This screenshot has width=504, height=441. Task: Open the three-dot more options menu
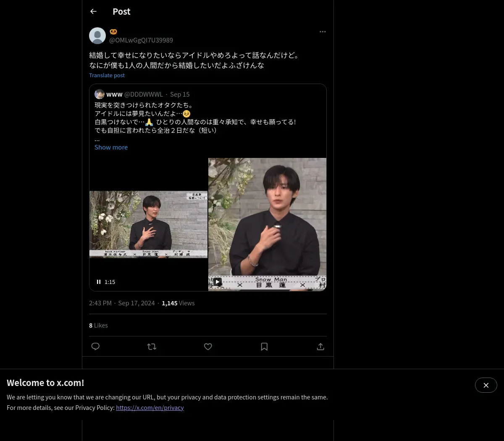323,31
